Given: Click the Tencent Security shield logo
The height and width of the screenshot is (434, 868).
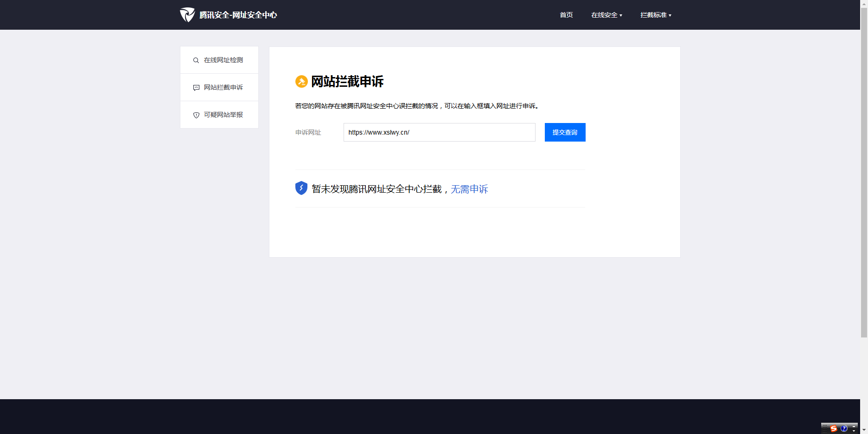Looking at the screenshot, I should [x=187, y=15].
